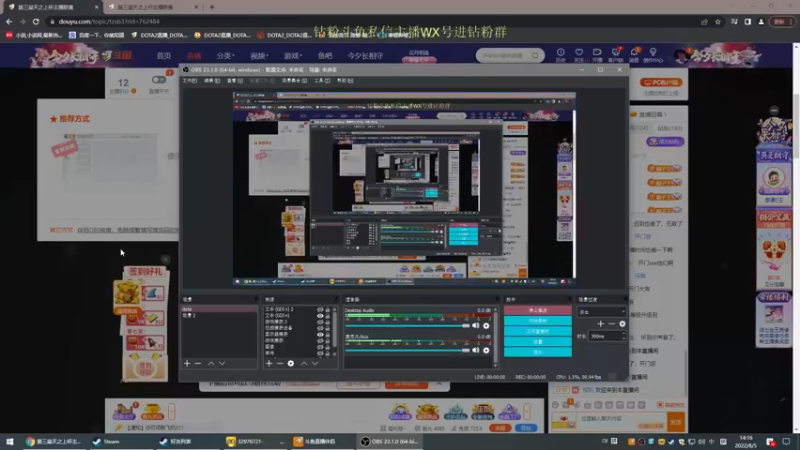Open 首页 in Douyu navigation
The image size is (800, 450).
(x=164, y=56)
